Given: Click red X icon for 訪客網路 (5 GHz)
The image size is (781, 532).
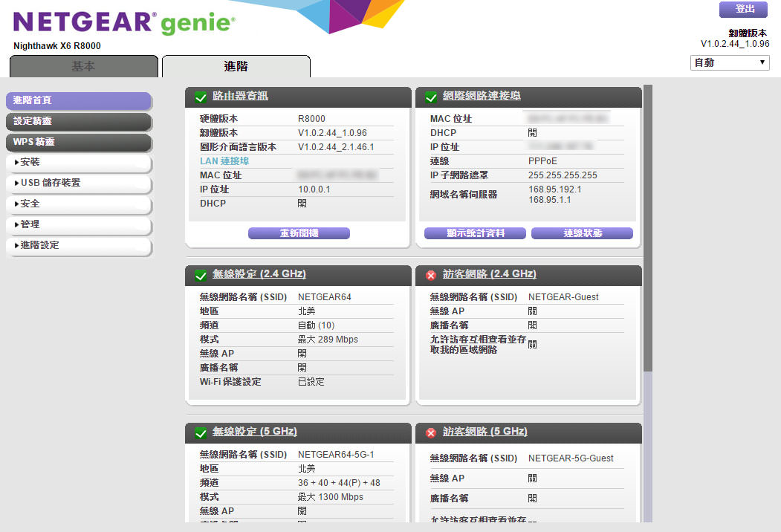Looking at the screenshot, I should coord(431,433).
